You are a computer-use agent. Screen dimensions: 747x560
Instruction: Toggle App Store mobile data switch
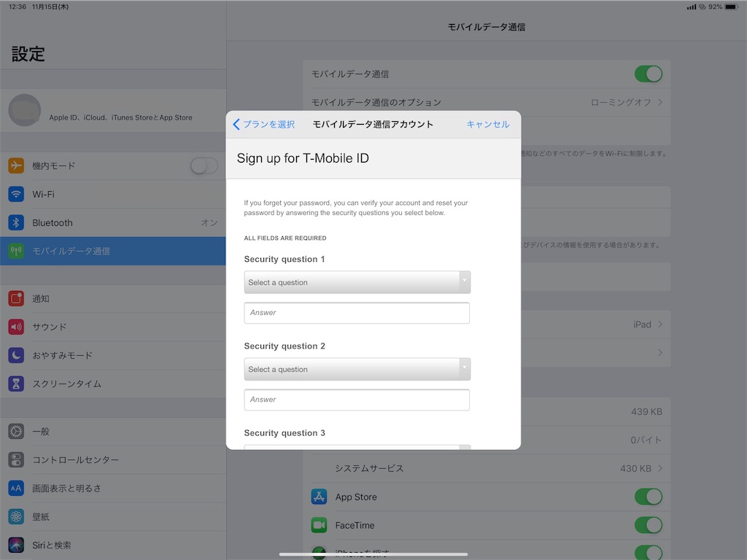[x=649, y=497]
